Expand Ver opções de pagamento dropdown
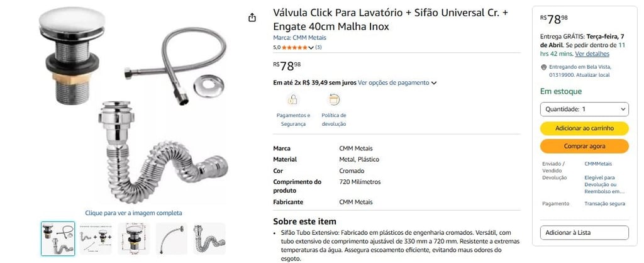The height and width of the screenshot is (263, 644). pyautogui.click(x=397, y=82)
